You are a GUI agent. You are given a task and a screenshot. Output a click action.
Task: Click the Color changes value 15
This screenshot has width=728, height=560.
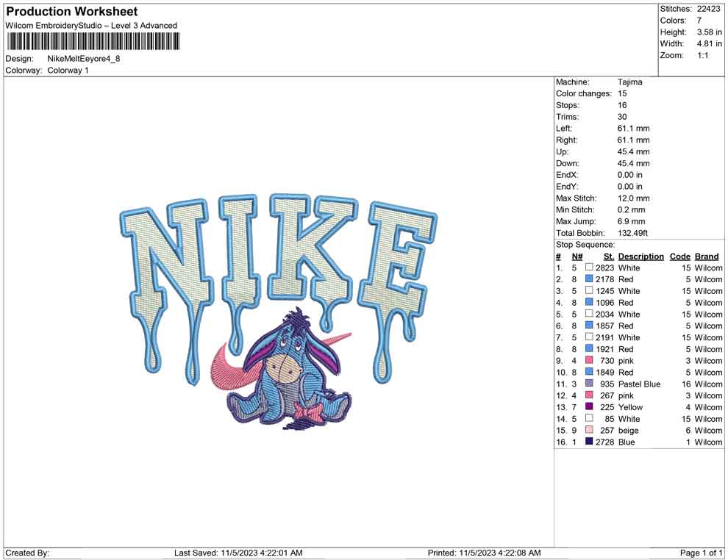pyautogui.click(x=622, y=94)
